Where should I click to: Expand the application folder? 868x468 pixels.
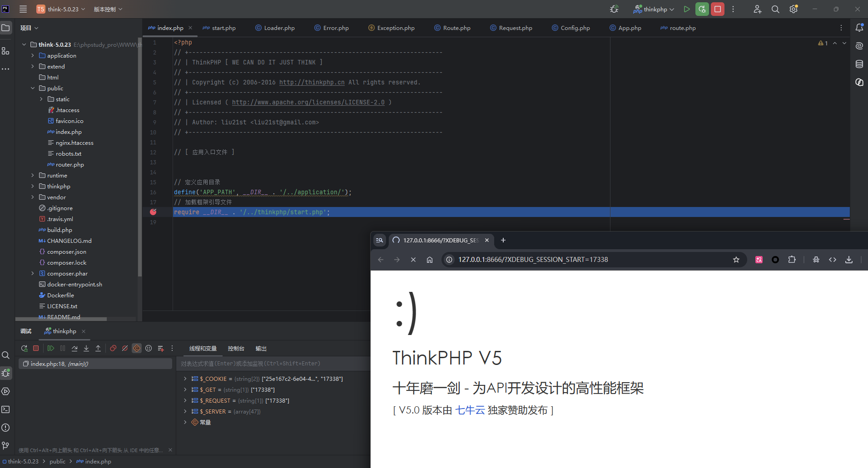33,55
